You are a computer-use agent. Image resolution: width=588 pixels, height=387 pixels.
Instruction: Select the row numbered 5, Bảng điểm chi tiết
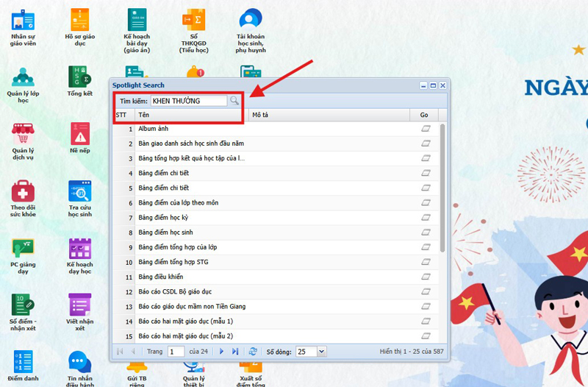(x=276, y=188)
